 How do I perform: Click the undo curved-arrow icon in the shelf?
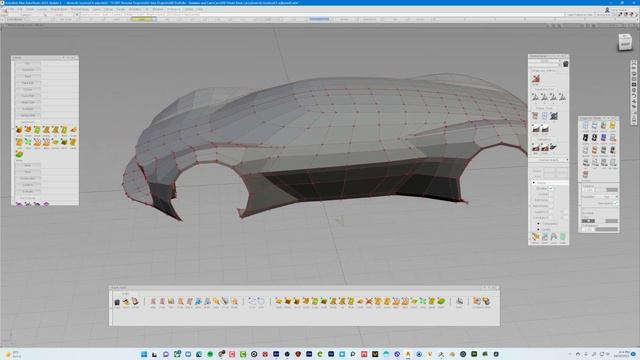(x=252, y=301)
